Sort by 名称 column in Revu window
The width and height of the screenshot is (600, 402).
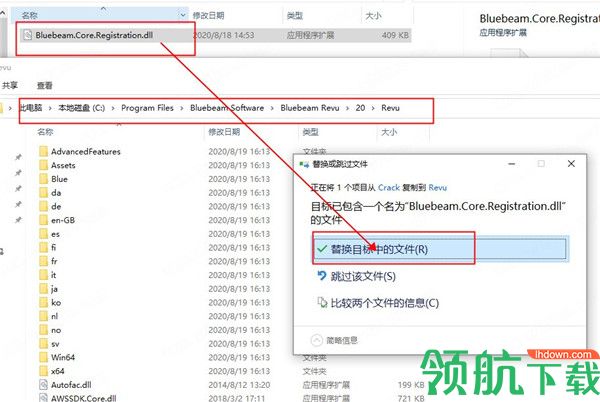[x=45, y=132]
